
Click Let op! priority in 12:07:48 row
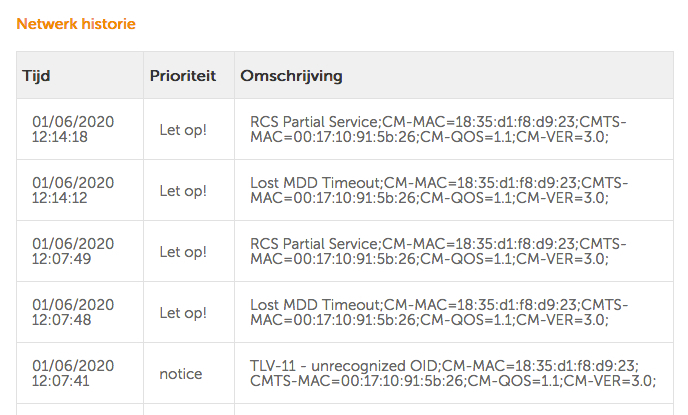tap(183, 313)
